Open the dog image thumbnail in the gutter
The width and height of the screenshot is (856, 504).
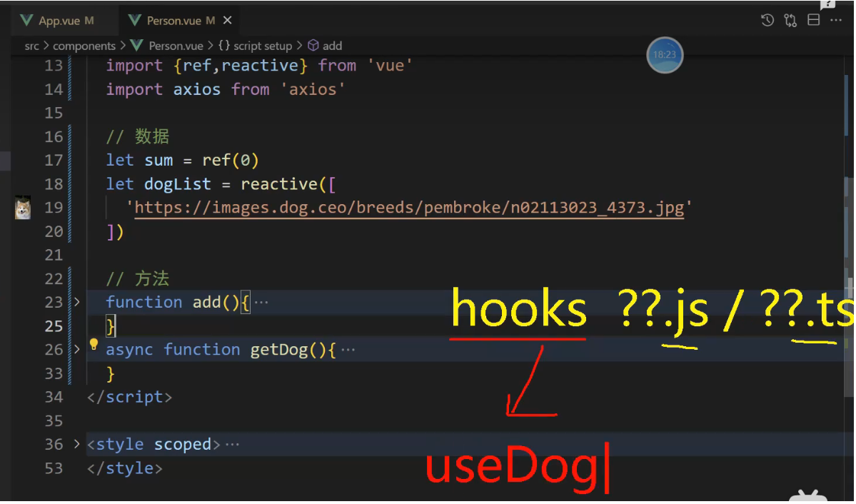pyautogui.click(x=22, y=208)
